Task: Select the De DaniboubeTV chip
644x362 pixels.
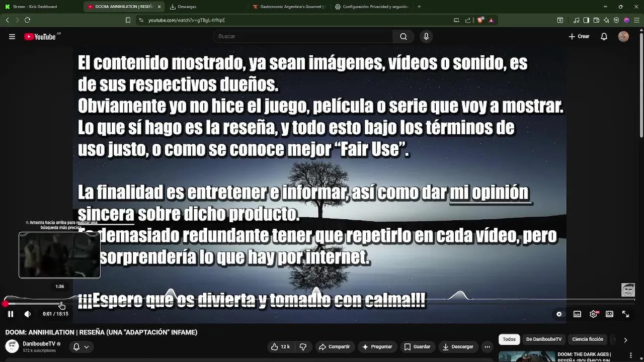Action: [x=544, y=339]
